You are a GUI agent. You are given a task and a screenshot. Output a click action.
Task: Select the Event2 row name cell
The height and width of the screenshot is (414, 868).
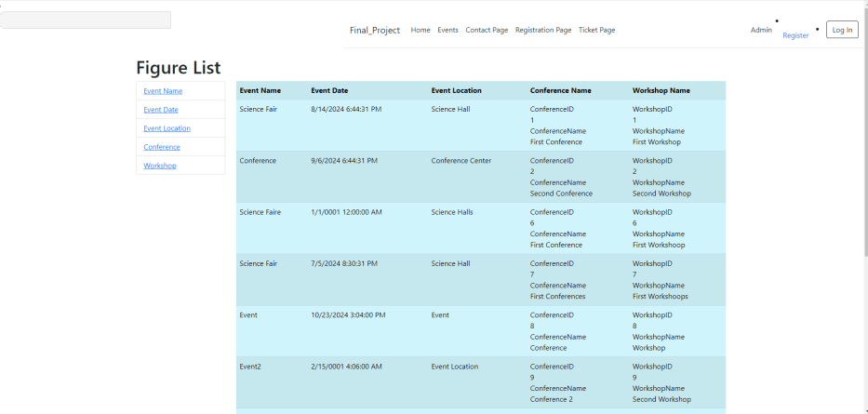tap(250, 367)
